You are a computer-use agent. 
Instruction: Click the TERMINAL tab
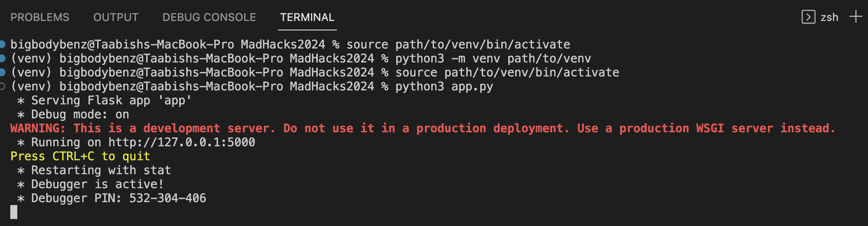[307, 17]
